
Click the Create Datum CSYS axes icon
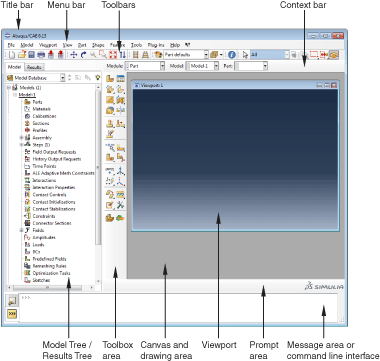coord(121,182)
